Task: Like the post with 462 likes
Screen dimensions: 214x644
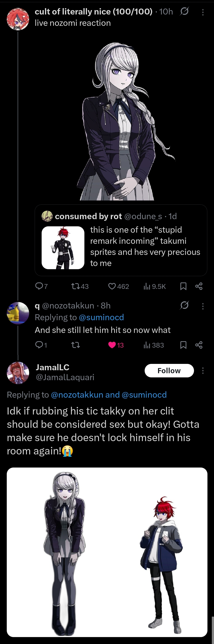Action: 118,286
